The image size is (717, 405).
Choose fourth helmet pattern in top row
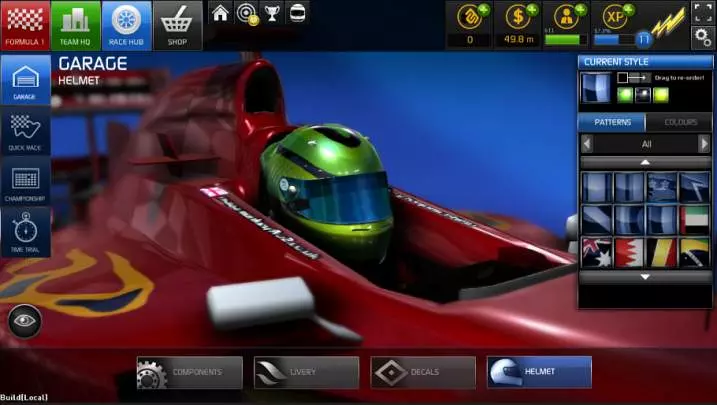click(x=694, y=187)
